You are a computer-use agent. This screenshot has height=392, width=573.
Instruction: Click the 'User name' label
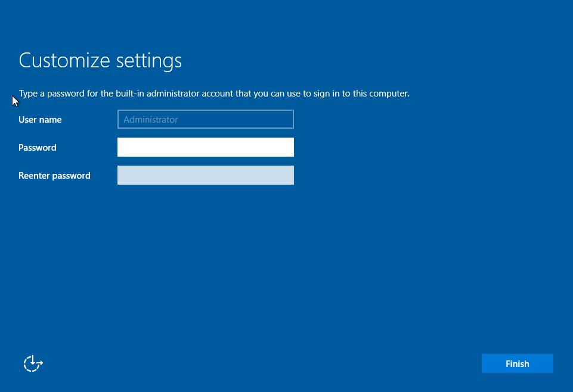pyautogui.click(x=40, y=120)
